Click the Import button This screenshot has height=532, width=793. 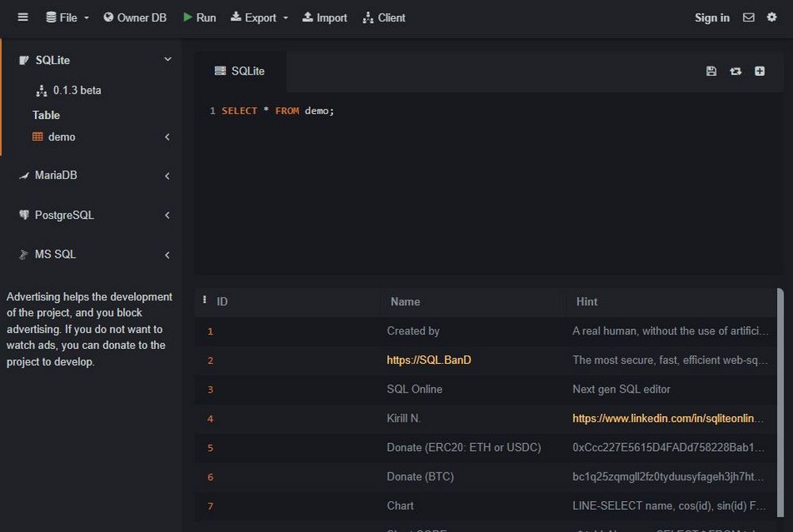(324, 17)
